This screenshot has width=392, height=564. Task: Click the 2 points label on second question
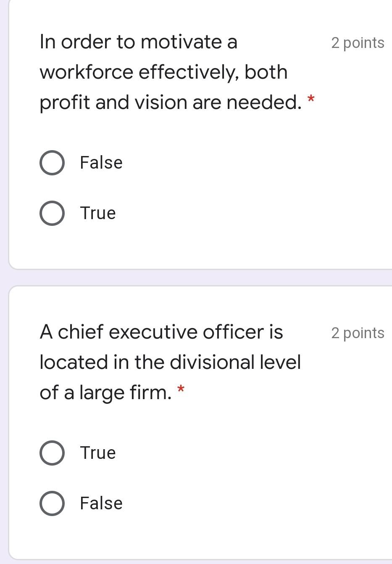[x=358, y=333]
